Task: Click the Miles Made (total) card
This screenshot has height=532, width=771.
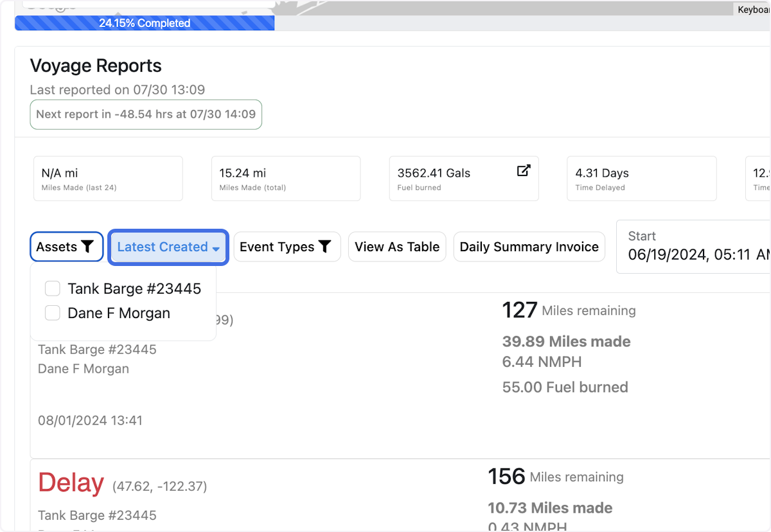Action: point(285,179)
